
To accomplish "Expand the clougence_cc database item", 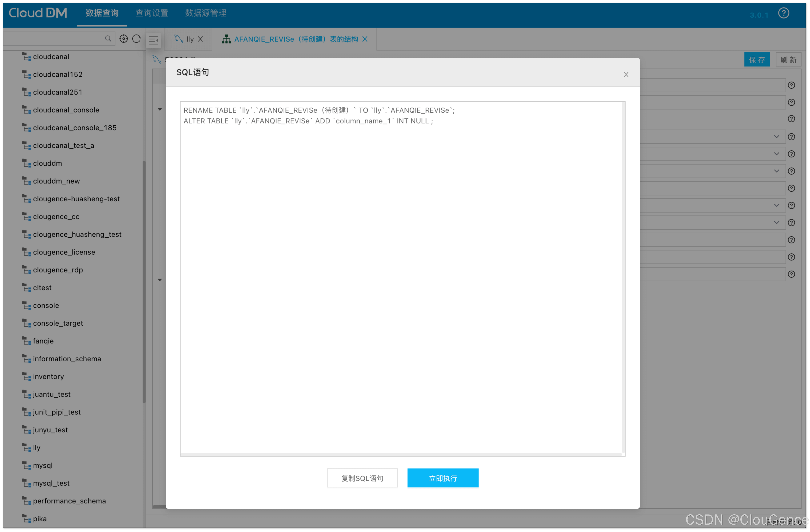I will (56, 216).
